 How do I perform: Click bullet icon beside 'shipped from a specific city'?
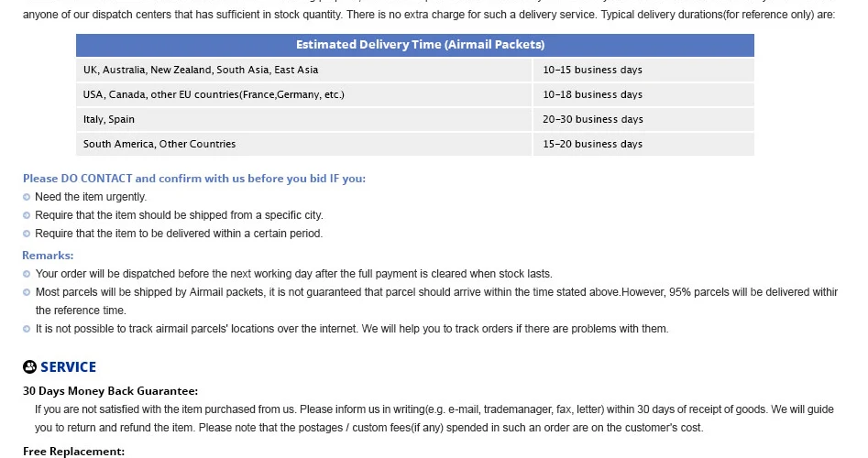tap(27, 215)
